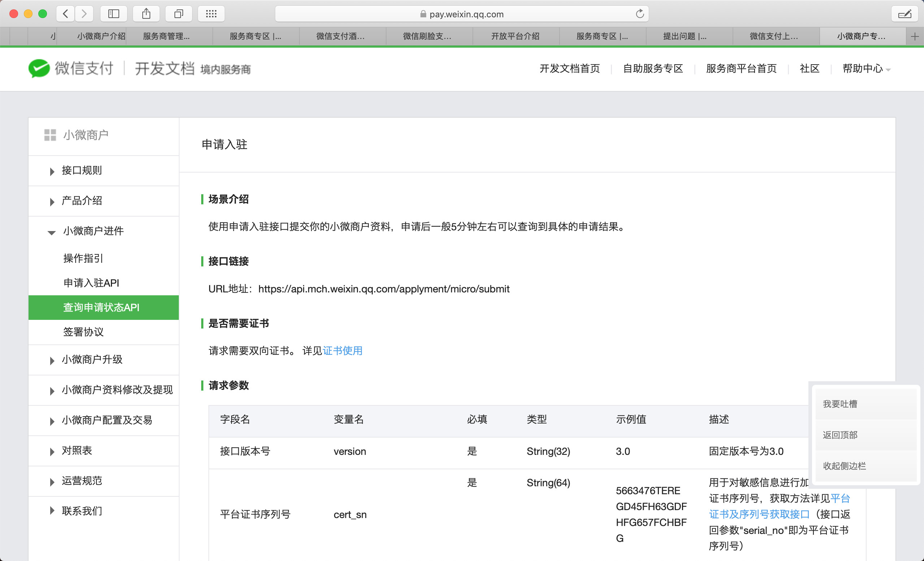Open the Share icon in toolbar
This screenshot has height=561, width=924.
click(146, 14)
